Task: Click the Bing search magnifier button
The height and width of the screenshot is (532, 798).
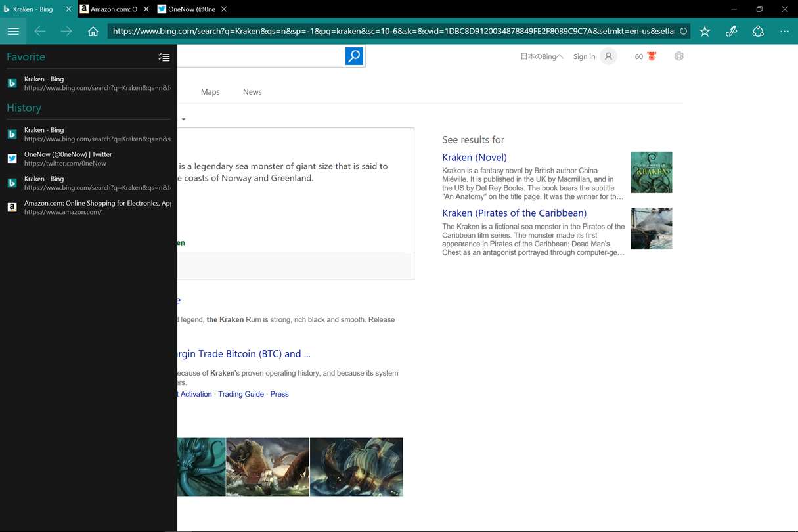Action: [x=354, y=56]
